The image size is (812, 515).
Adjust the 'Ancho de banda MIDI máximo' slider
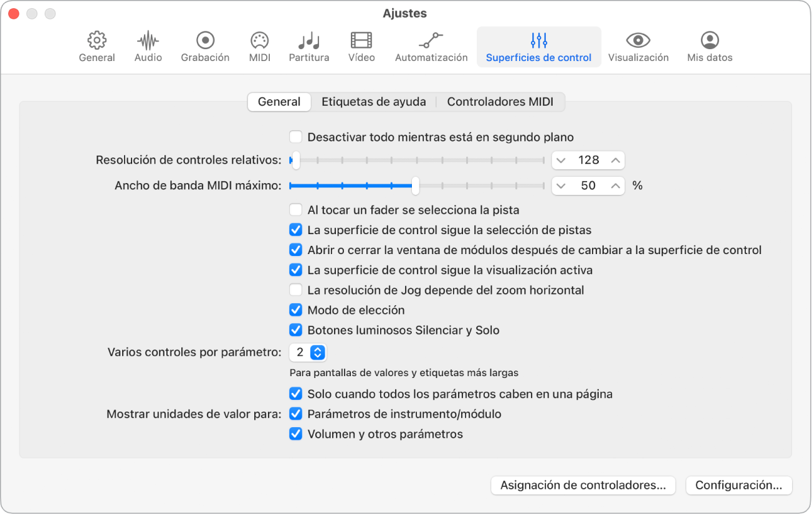415,186
